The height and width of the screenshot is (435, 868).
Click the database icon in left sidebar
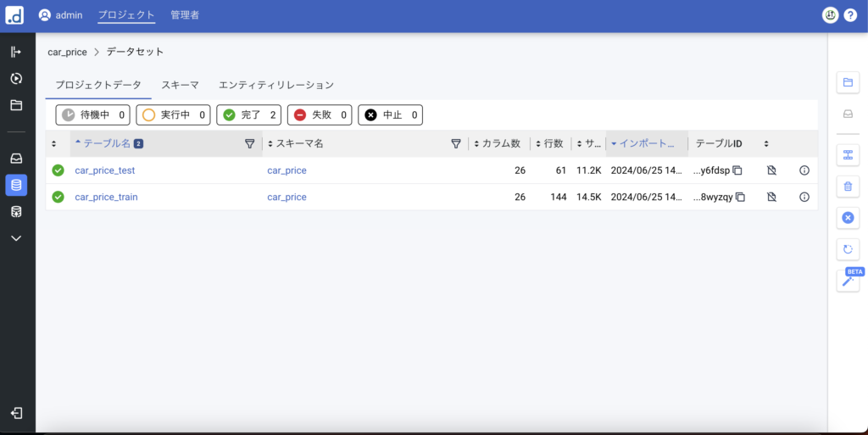click(16, 185)
